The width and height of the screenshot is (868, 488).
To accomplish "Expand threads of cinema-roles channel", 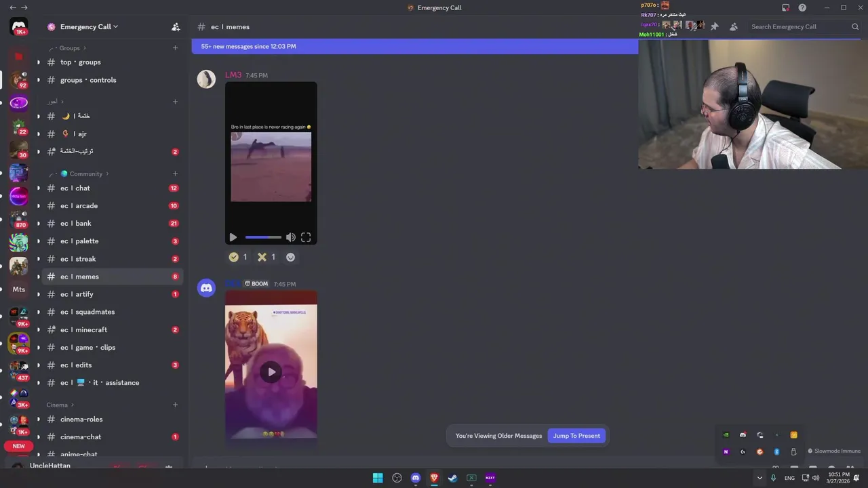I will click(38, 419).
